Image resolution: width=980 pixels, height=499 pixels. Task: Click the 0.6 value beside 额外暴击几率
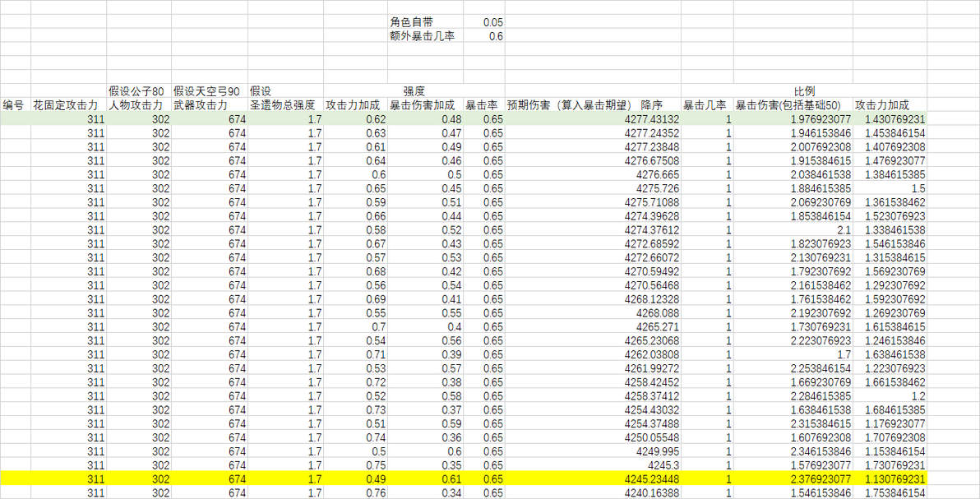pos(483,35)
